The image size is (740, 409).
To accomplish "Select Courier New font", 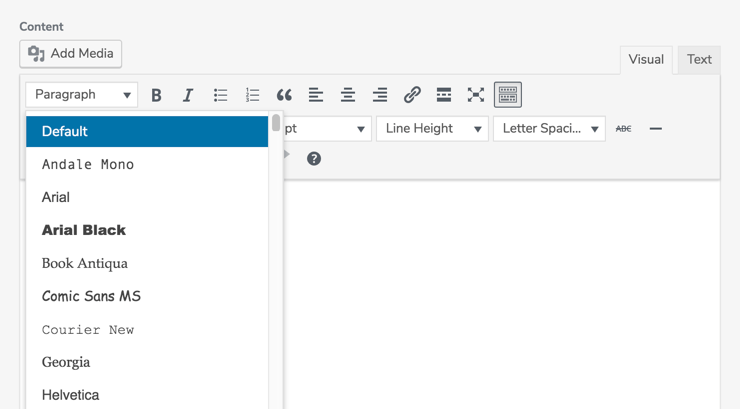I will coord(147,329).
